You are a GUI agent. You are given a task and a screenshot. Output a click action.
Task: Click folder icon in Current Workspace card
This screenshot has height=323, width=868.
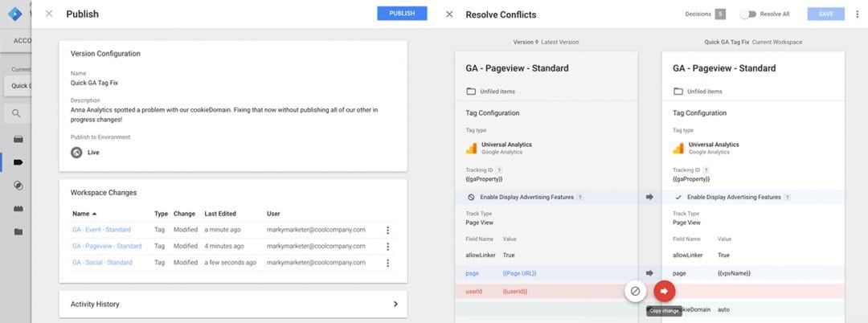(678, 92)
